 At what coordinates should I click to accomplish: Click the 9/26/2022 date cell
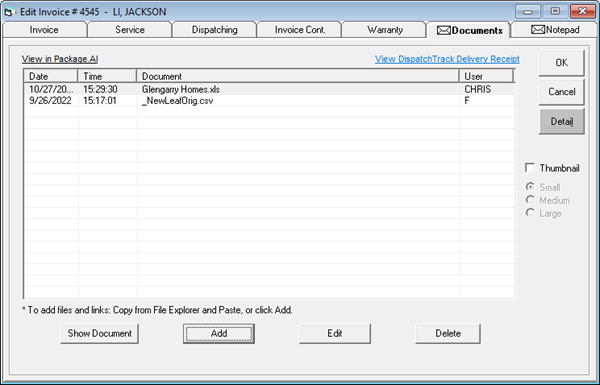50,101
